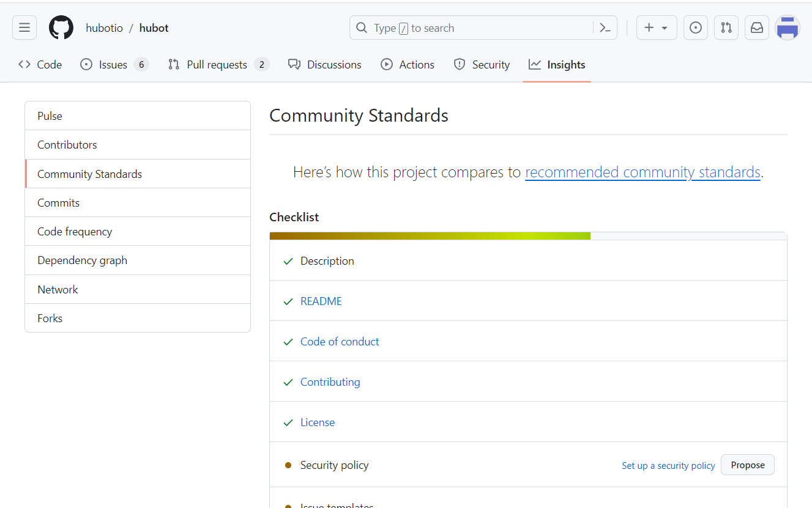Open the hubot repository link
812x508 pixels.
pyautogui.click(x=154, y=28)
